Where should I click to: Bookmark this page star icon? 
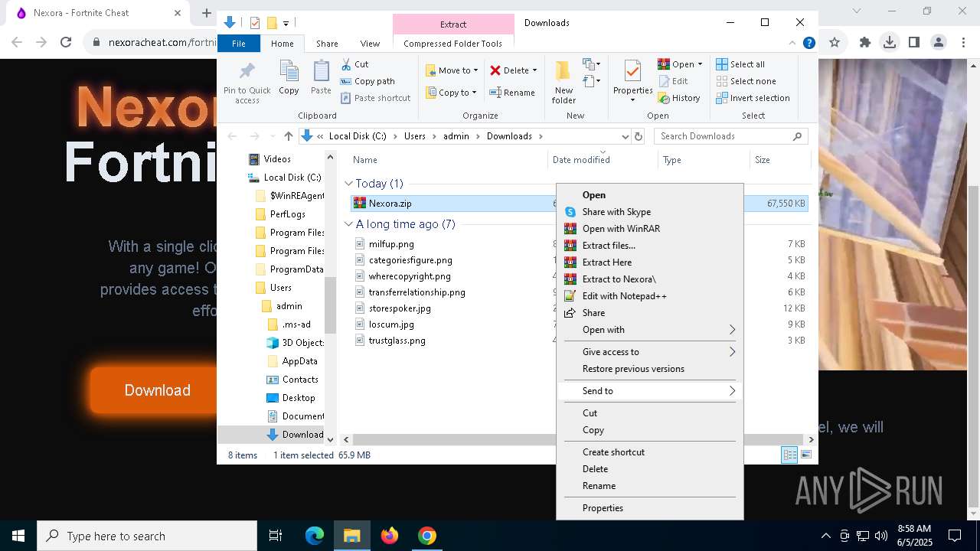pos(835,42)
